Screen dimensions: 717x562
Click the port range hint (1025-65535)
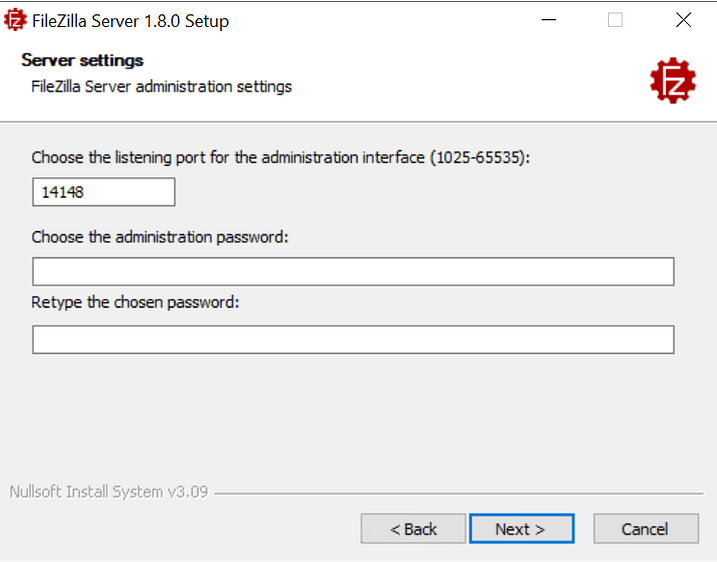pyautogui.click(x=480, y=158)
